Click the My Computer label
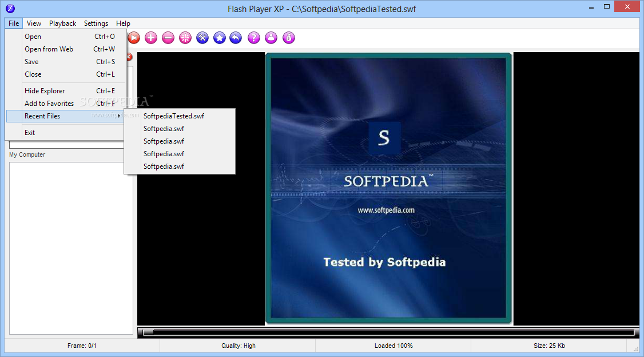 point(27,155)
